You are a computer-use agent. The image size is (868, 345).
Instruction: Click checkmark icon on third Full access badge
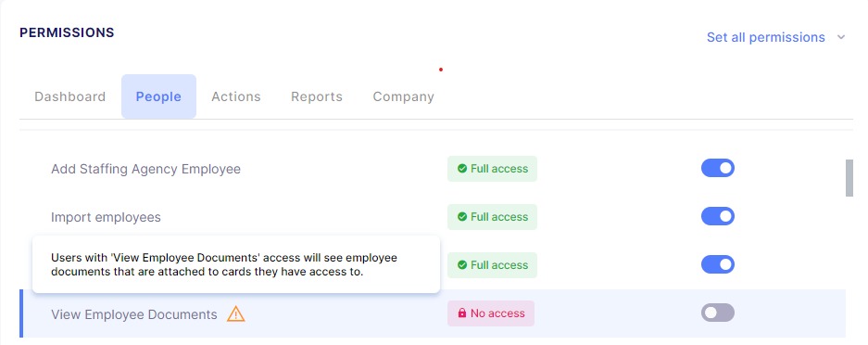click(x=462, y=265)
